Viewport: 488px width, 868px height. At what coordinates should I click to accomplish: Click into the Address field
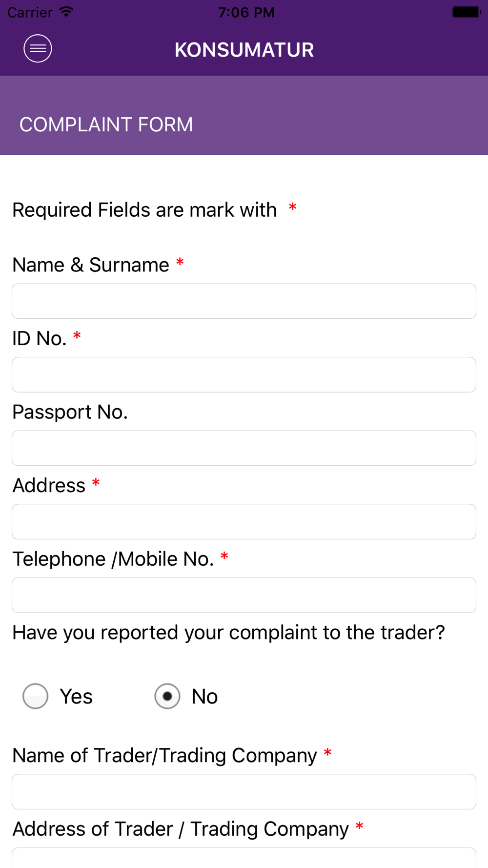pyautogui.click(x=244, y=521)
